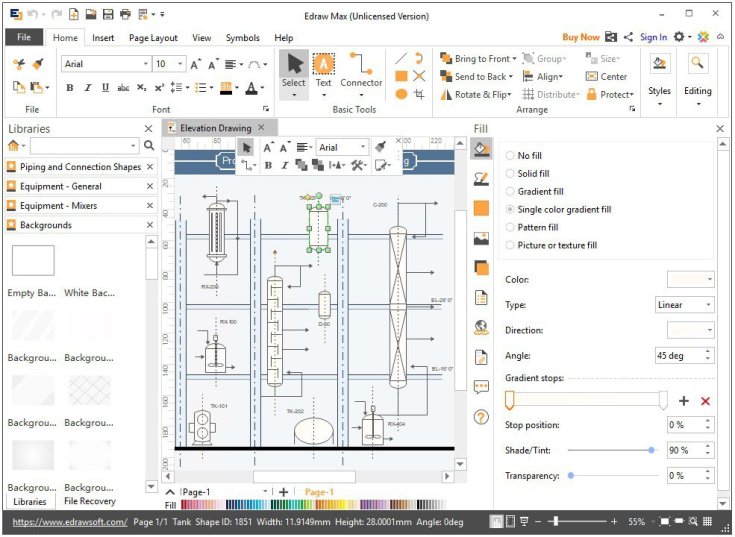
Task: Delete gradient stop with red X
Action: tap(706, 401)
